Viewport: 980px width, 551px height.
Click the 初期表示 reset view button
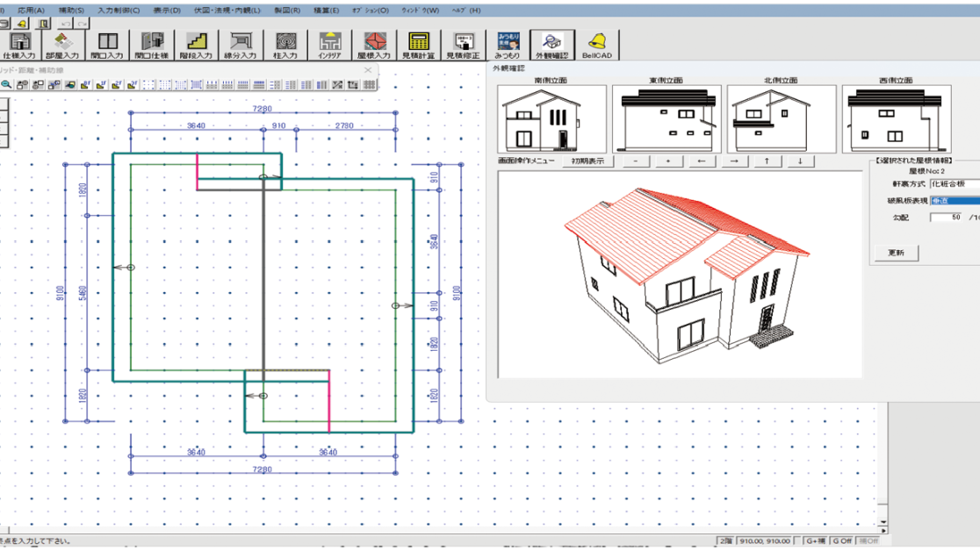tap(587, 161)
